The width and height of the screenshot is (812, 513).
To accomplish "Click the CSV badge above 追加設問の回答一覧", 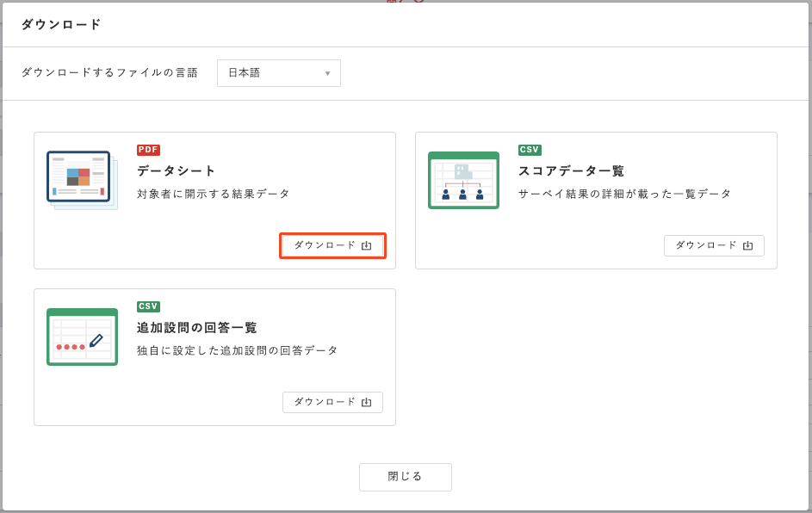I will [148, 306].
